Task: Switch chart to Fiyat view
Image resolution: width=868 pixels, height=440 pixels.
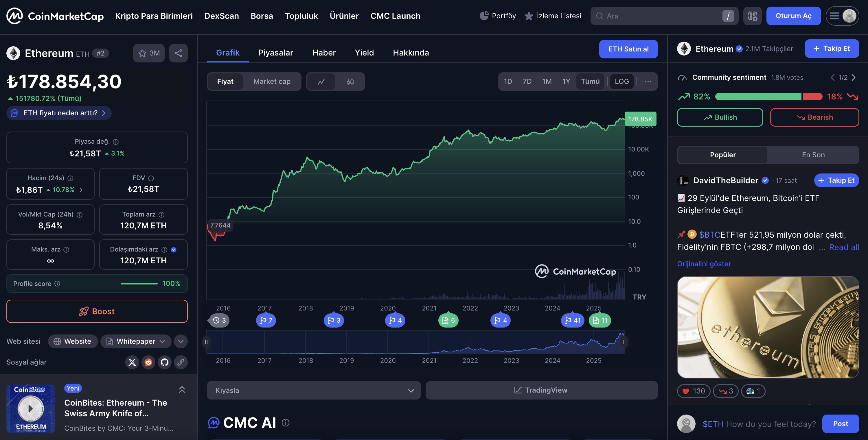Action: (x=225, y=82)
